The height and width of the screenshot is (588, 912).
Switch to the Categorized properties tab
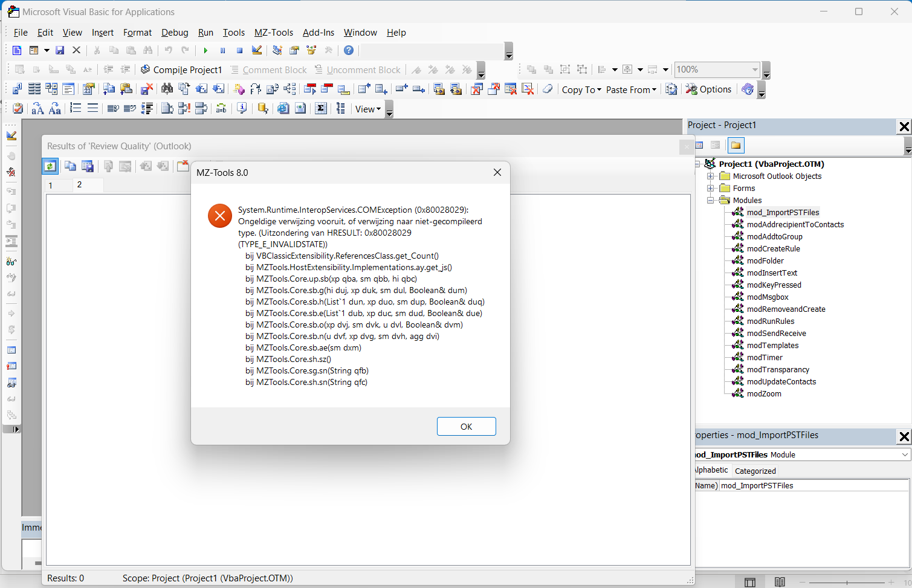click(x=755, y=471)
